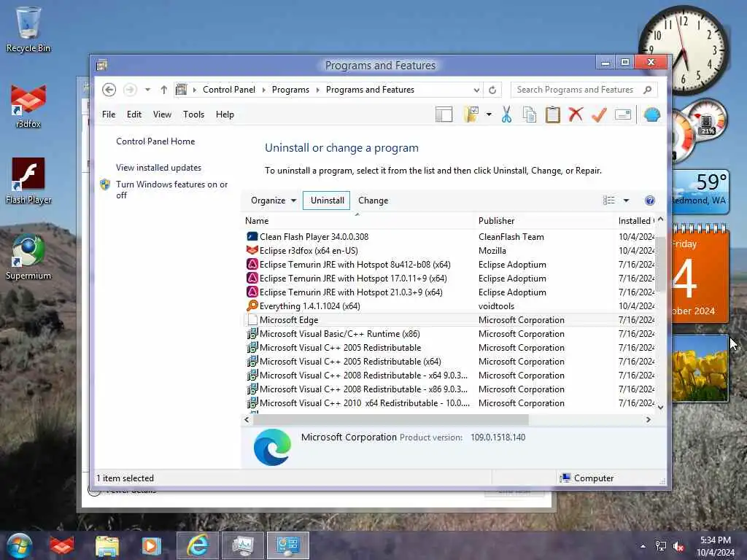The image size is (747, 560).
Task: Open the Help menu
Action: point(225,114)
